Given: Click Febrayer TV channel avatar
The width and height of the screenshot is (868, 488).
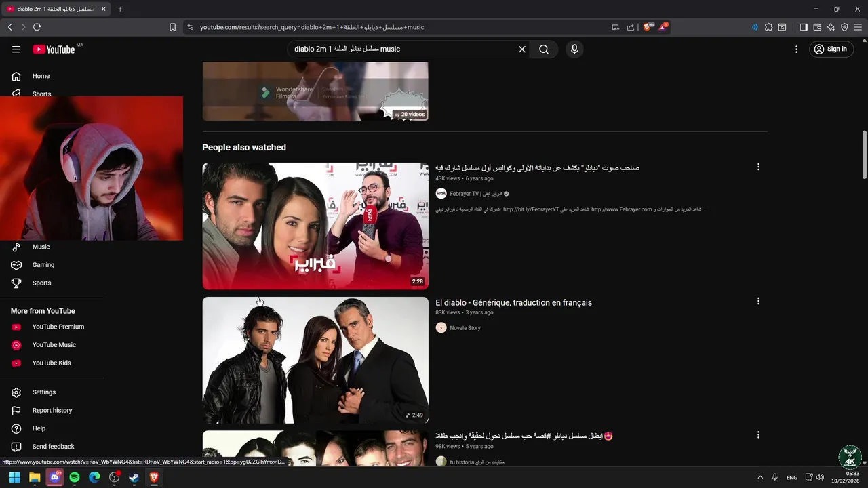Looking at the screenshot, I should [441, 194].
